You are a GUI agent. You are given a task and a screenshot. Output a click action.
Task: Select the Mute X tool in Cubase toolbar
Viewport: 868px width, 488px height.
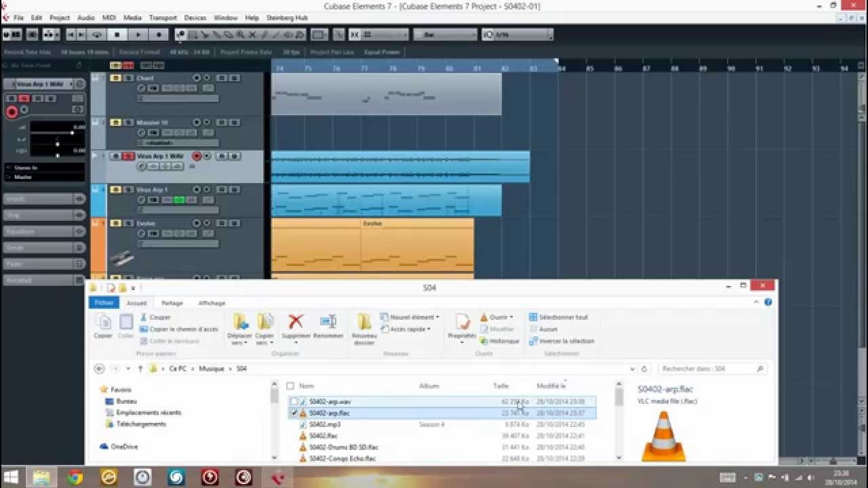[x=252, y=35]
